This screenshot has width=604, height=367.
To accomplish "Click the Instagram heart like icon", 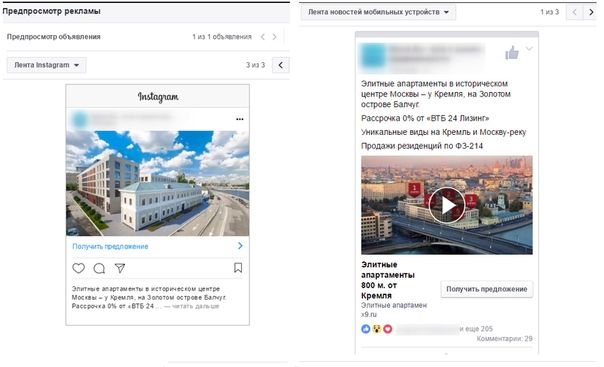I will [x=79, y=268].
